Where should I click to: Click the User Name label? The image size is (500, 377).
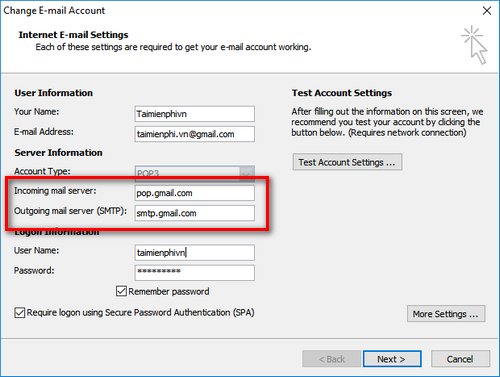(x=36, y=250)
